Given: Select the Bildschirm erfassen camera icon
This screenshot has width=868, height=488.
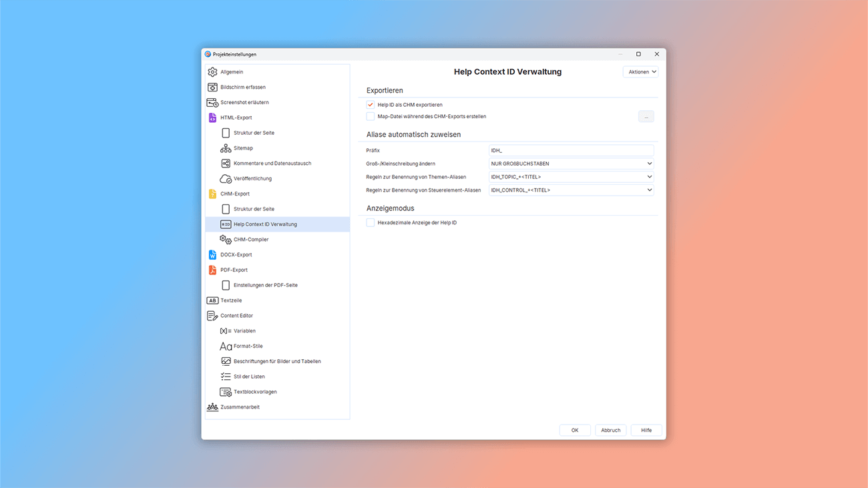Looking at the screenshot, I should pyautogui.click(x=212, y=87).
